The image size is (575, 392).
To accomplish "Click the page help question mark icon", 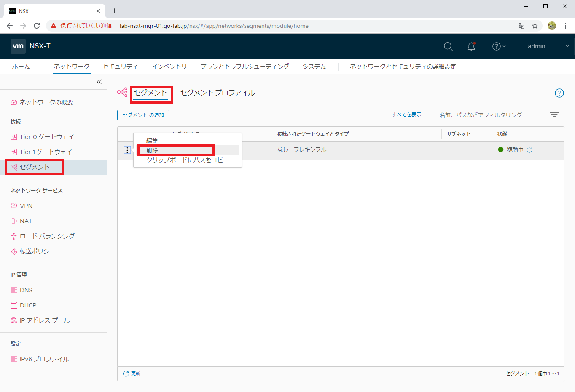I will coord(559,93).
